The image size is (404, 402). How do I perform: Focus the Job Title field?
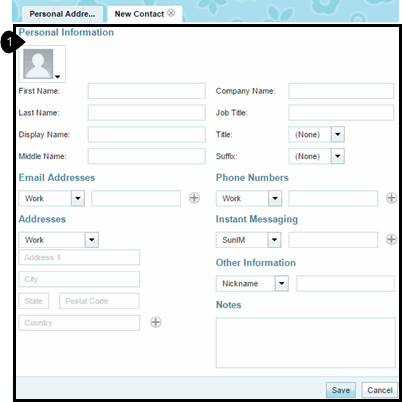pyautogui.click(x=341, y=113)
